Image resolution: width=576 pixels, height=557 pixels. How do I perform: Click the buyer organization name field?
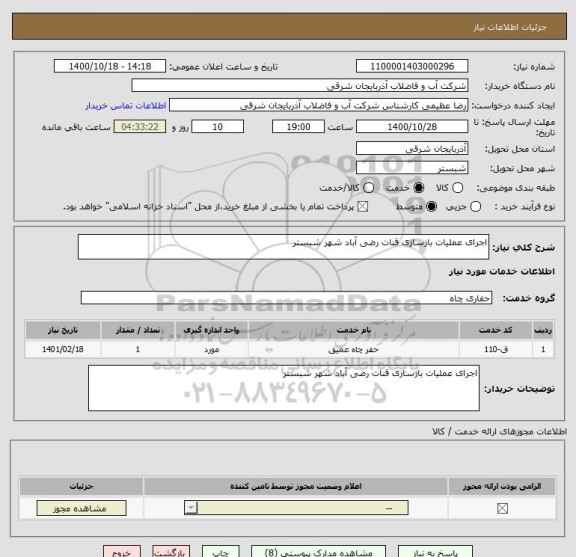(300, 86)
